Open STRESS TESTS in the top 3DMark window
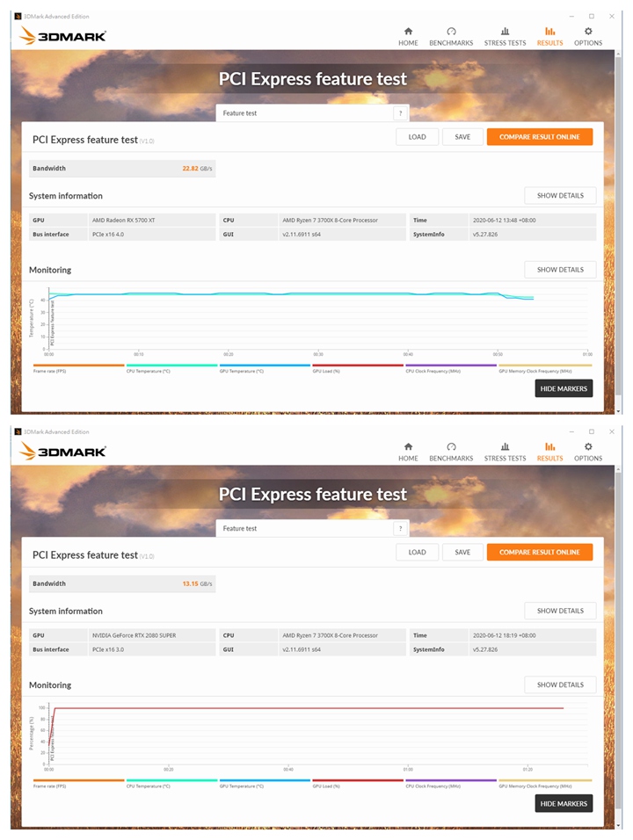The height and width of the screenshot is (840, 633). coord(505,36)
